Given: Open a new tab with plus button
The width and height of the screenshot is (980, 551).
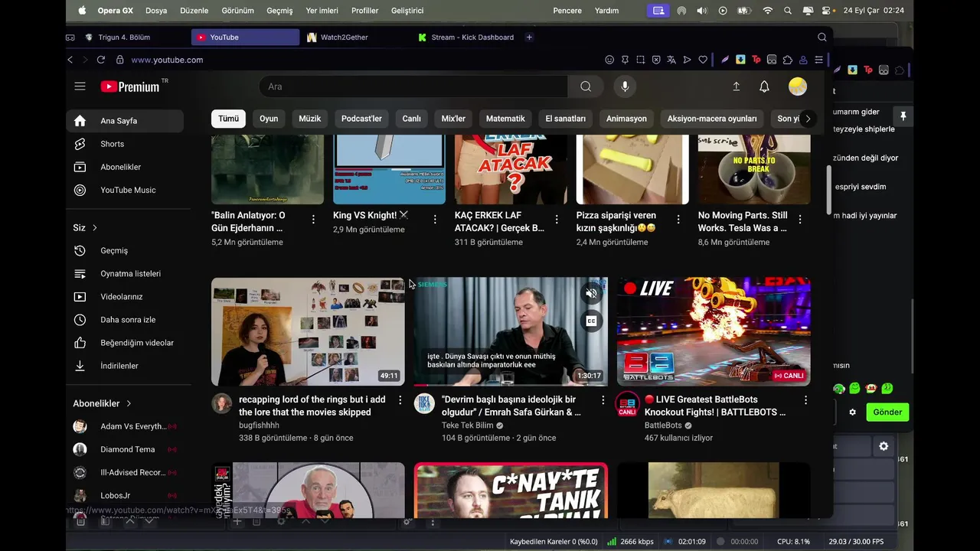Looking at the screenshot, I should coord(529,37).
